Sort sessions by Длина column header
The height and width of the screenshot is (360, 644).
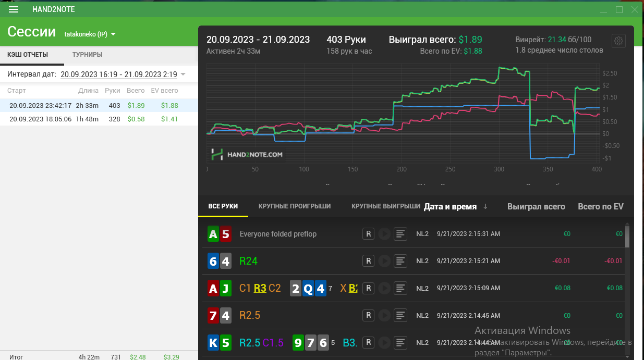(89, 91)
